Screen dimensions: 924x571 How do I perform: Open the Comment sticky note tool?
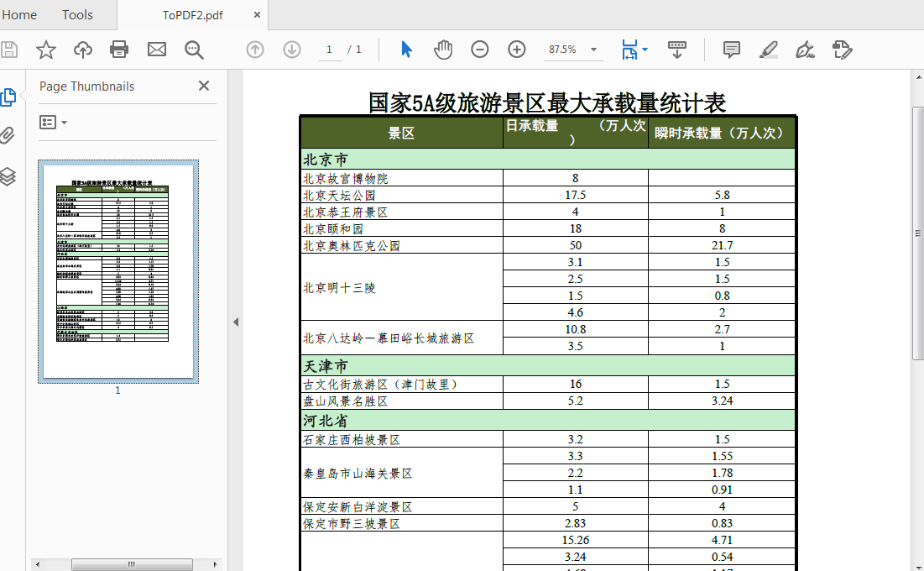tap(731, 50)
